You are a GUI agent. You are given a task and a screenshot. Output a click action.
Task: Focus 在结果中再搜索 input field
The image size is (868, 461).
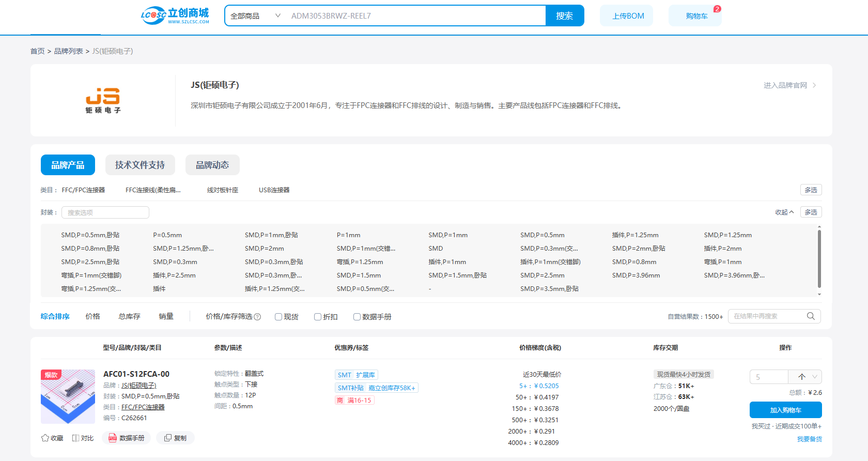click(767, 316)
